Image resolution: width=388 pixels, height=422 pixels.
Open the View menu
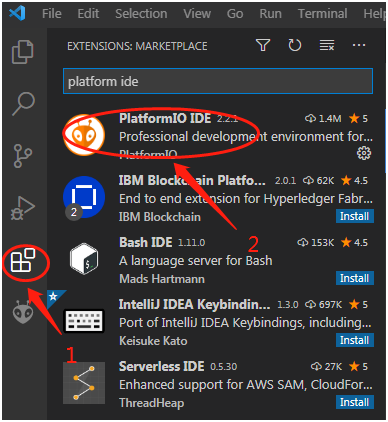pyautogui.click(x=197, y=14)
